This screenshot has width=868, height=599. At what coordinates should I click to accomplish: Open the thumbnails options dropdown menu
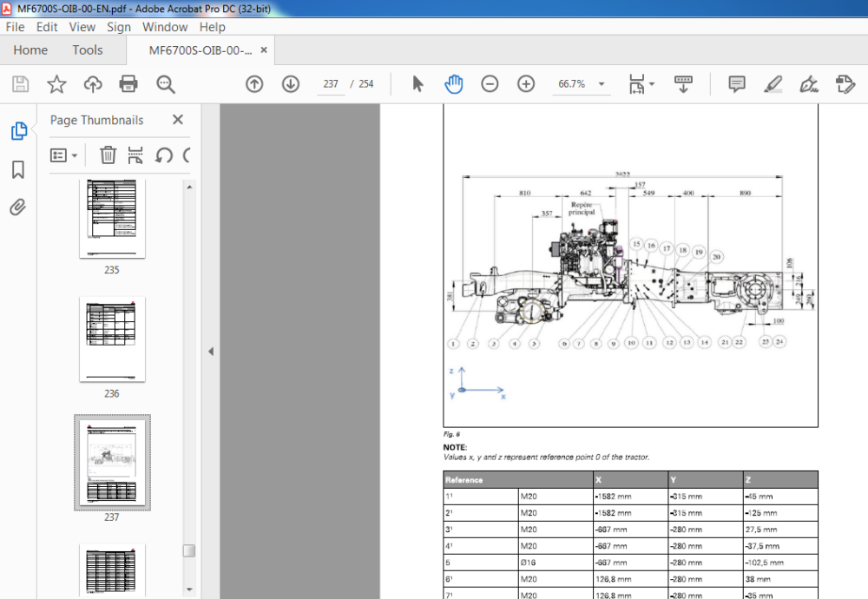(x=63, y=155)
